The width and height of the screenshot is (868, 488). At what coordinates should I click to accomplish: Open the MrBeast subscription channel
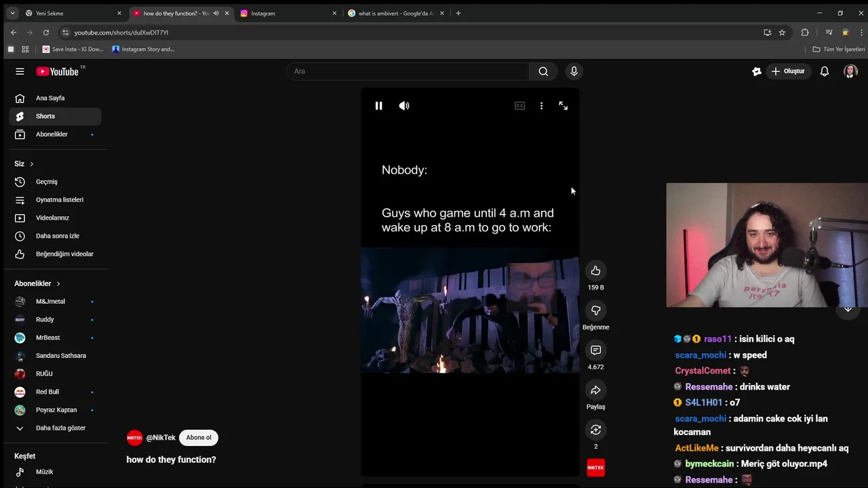tap(55, 338)
